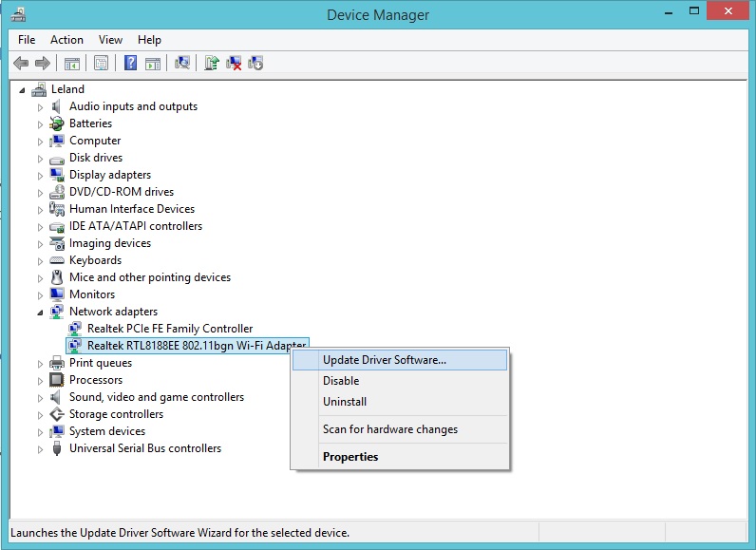Expand the Computer category arrow

tap(40, 142)
